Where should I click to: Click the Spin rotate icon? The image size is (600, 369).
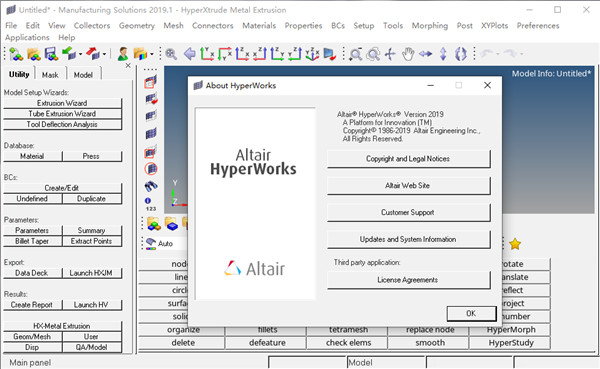tap(461, 54)
